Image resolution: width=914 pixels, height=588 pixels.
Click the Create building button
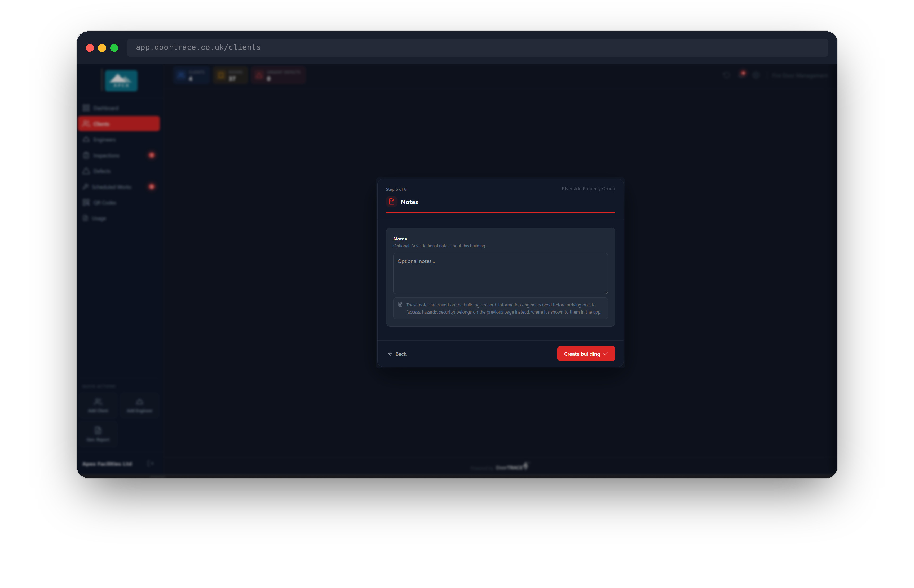[585, 354]
